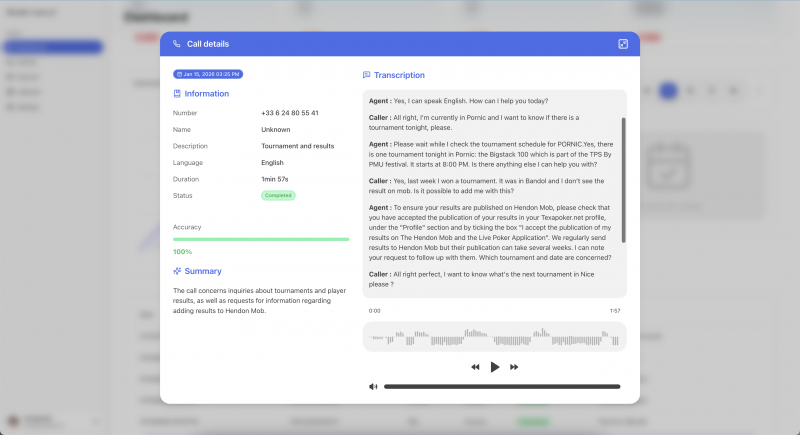Click the Information section icon

(177, 93)
